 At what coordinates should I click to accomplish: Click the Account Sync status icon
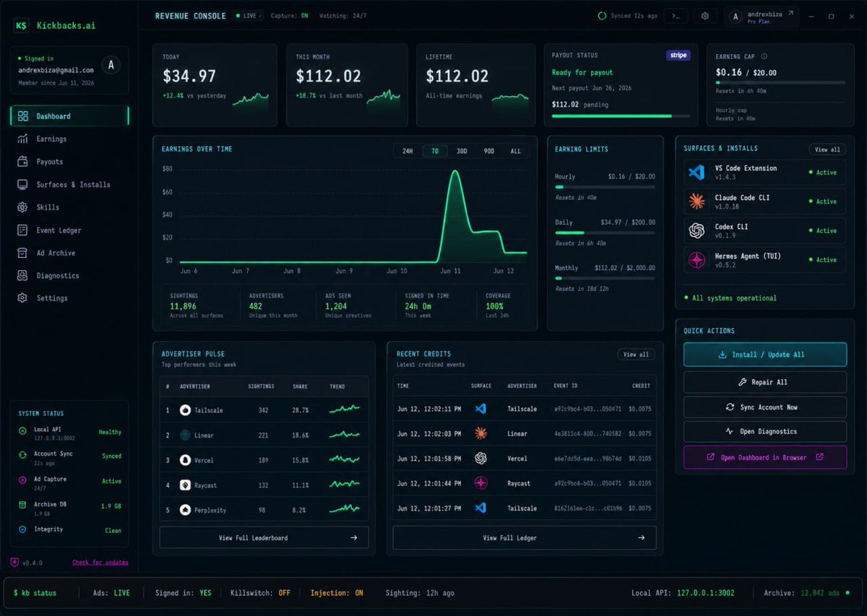click(x=23, y=455)
